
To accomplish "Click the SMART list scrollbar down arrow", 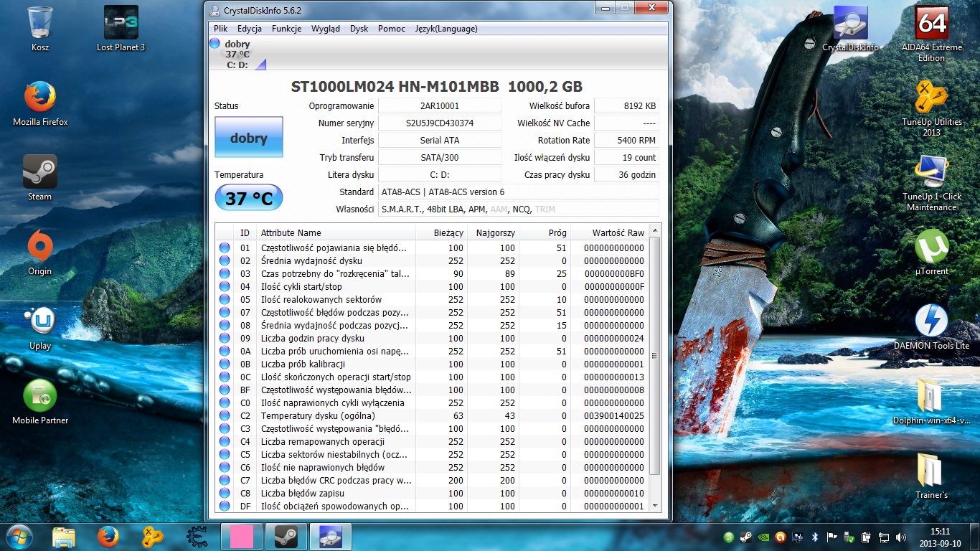I will 654,506.
